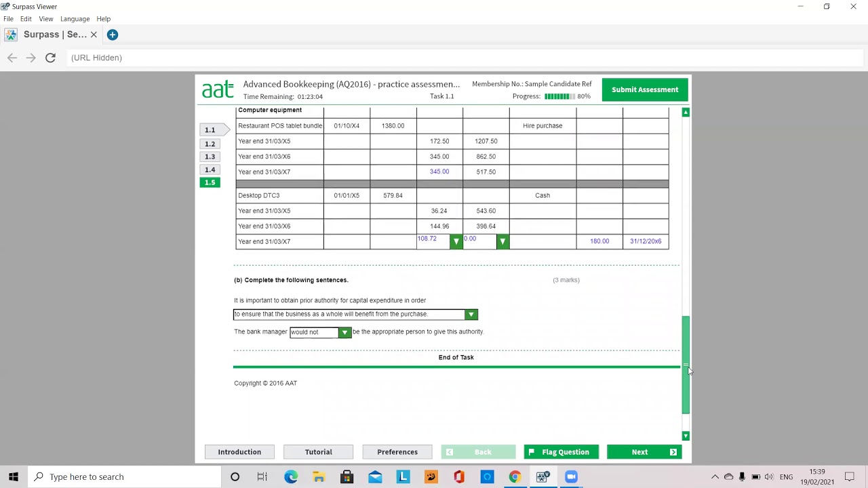The image size is (868, 488).
Task: Click the Hire purchase funding cell
Action: tap(542, 125)
